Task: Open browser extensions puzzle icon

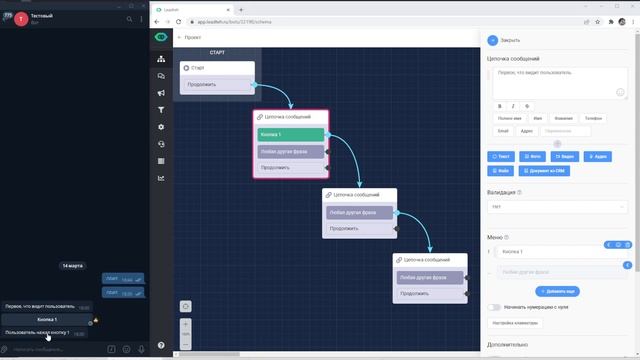Action: [x=611, y=22]
